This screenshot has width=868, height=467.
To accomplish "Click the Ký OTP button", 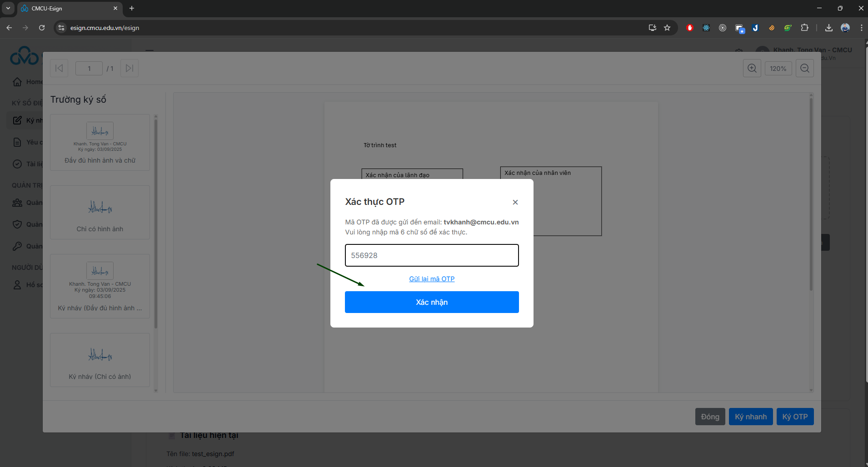I will [x=795, y=417].
